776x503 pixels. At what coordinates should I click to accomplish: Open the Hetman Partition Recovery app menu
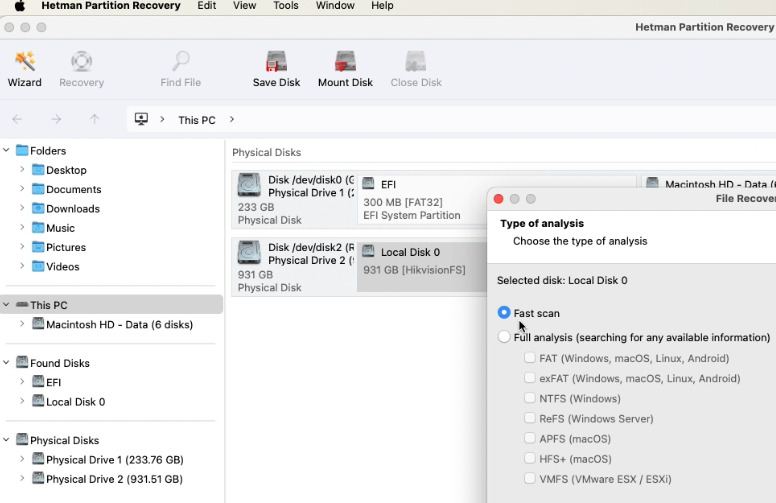(111, 6)
